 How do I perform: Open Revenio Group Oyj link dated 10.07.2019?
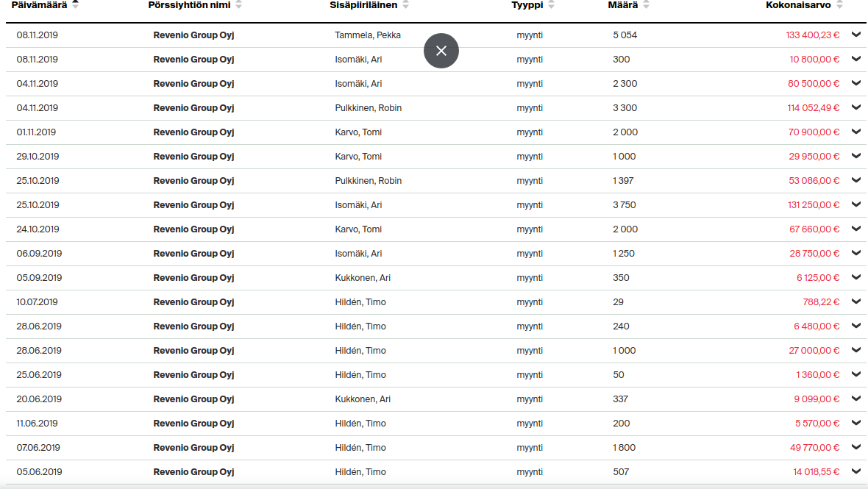click(x=193, y=302)
